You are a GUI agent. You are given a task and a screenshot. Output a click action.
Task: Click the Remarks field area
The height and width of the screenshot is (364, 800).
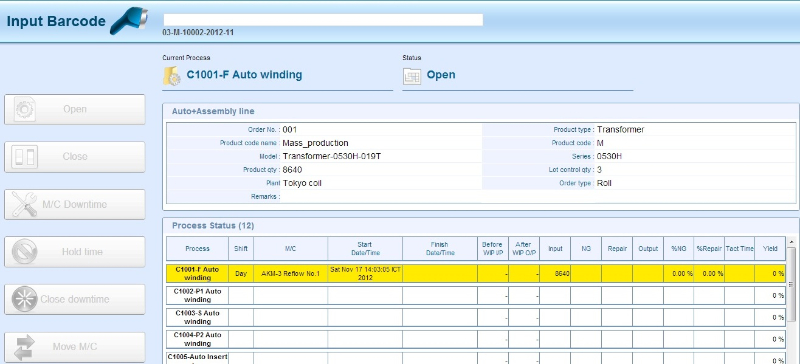[x=538, y=197]
